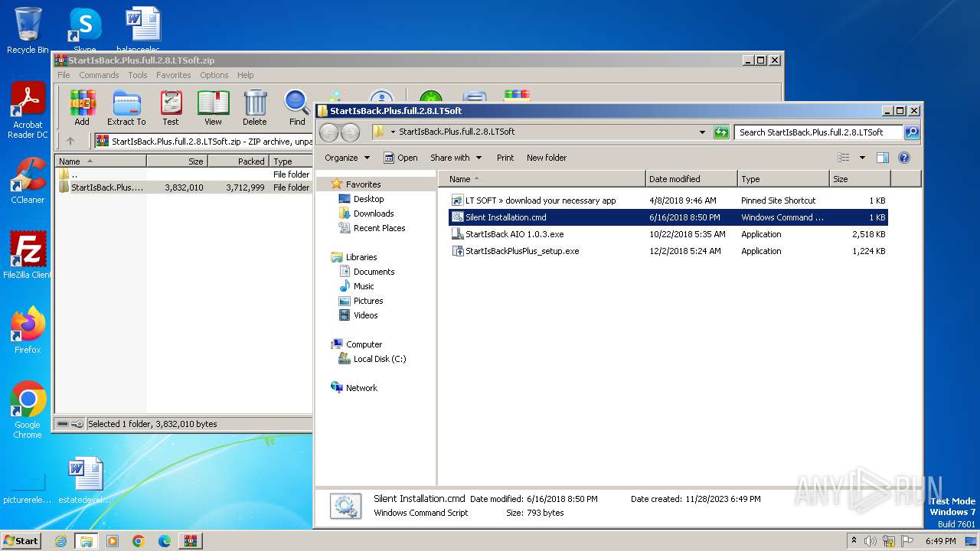Open Local Disk (C:) in sidebar

[x=379, y=359]
